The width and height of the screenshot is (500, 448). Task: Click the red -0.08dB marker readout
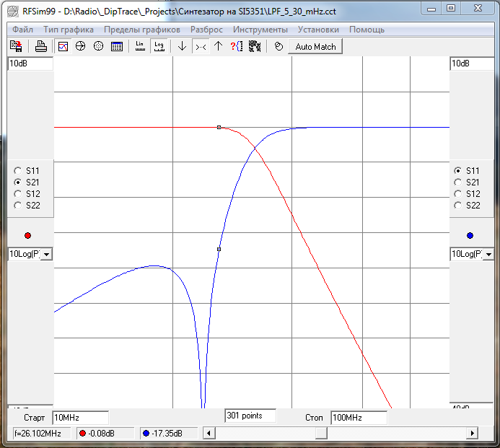pos(105,434)
